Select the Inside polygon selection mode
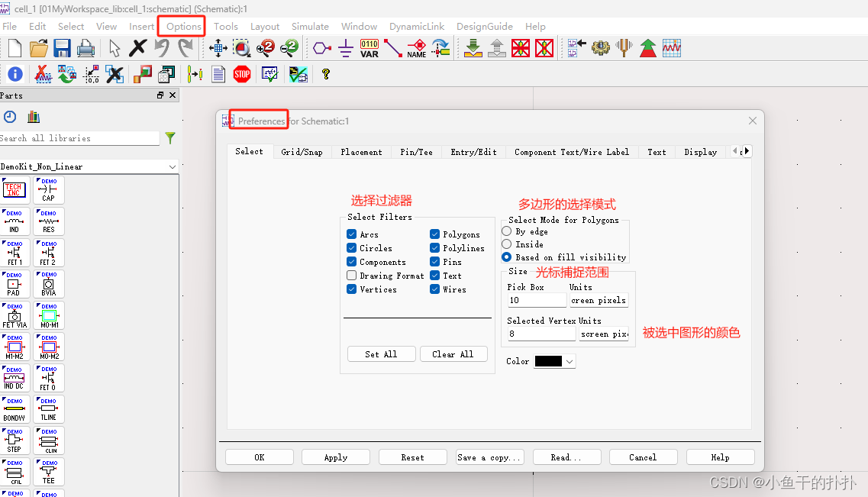 point(507,244)
